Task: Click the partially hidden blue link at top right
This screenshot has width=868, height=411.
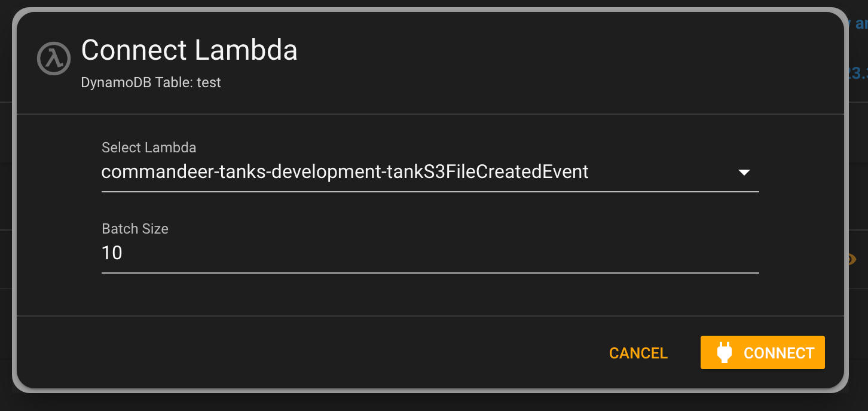Action: (x=858, y=24)
